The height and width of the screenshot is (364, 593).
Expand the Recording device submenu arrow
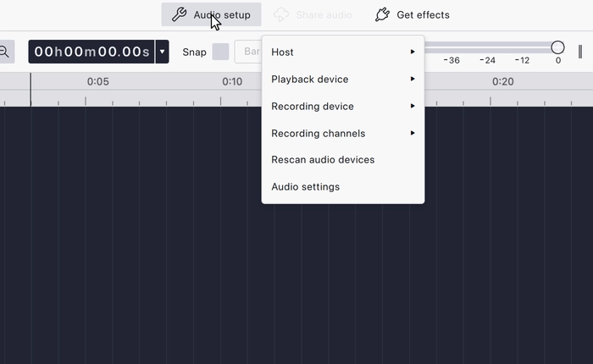pyautogui.click(x=413, y=106)
